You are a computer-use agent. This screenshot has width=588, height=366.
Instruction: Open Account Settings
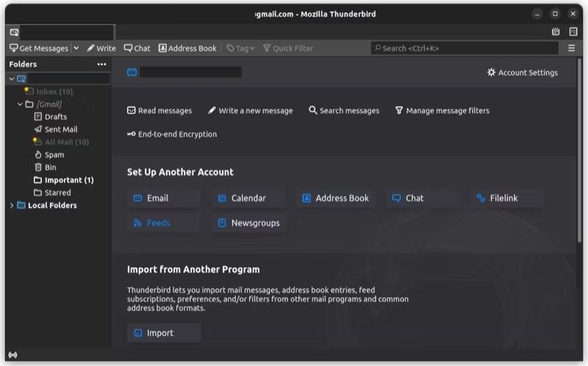pos(523,72)
